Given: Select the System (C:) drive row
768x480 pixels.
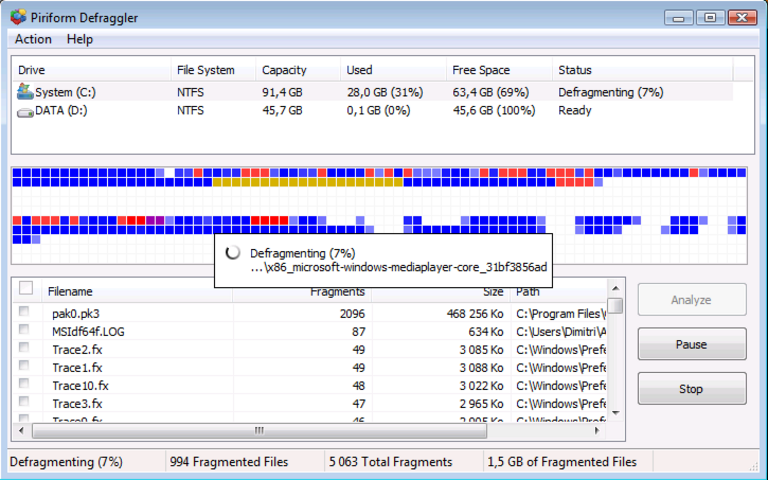Looking at the screenshot, I should (373, 92).
